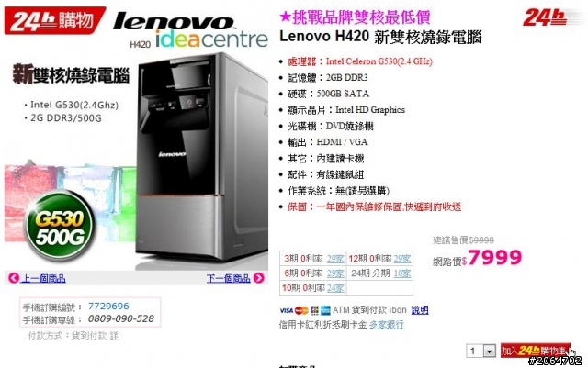Image resolution: width=588 pixels, height=368 pixels.
Task: Click the pink previous-product arrow icon
Action: tap(14, 278)
